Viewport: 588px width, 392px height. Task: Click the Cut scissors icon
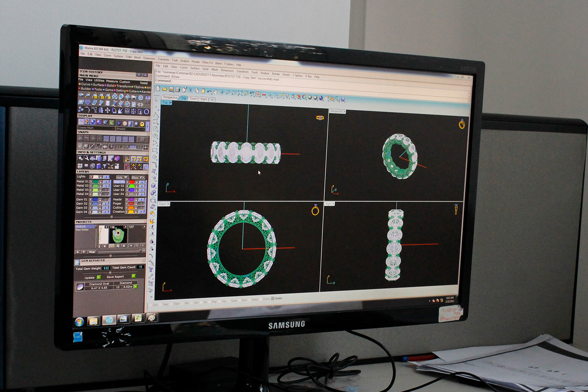click(191, 90)
